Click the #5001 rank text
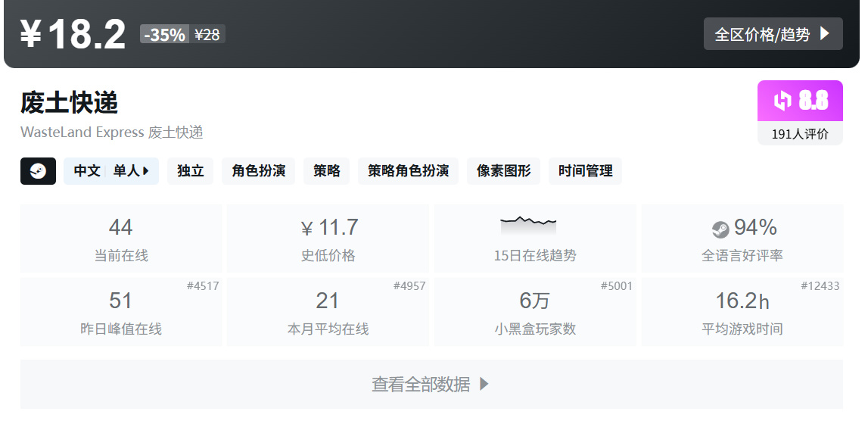The height and width of the screenshot is (424, 868). (617, 286)
